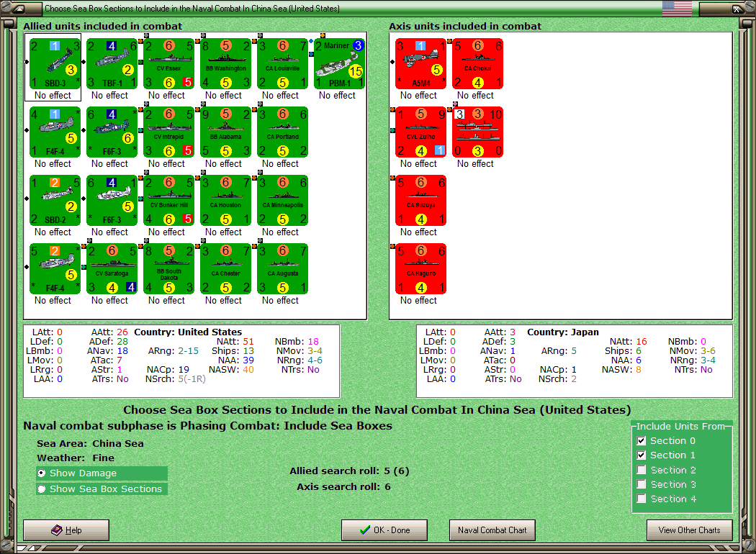
Task: Click the 'Country: United States' heading
Action: [188, 332]
